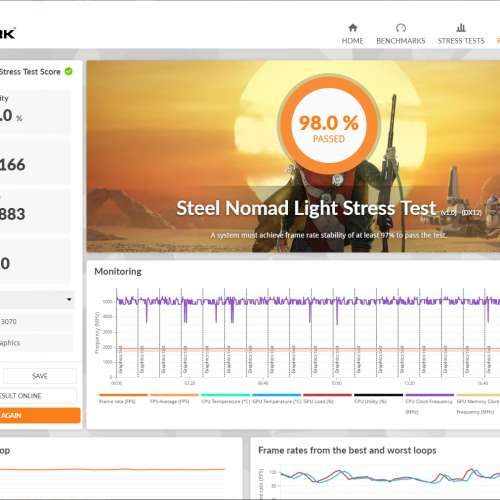Image resolution: width=500 pixels, height=500 pixels.
Task: Select the score box showing 883
Action: pyautogui.click(x=35, y=212)
